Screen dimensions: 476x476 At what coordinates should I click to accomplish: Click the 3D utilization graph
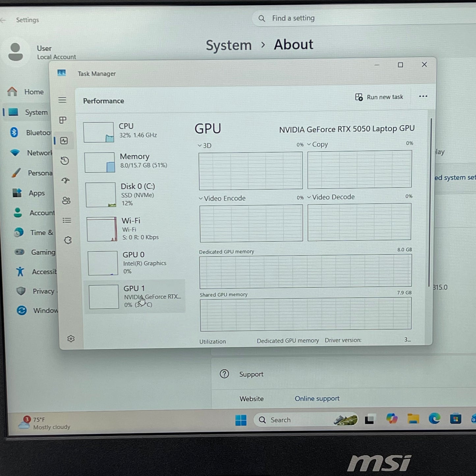pyautogui.click(x=251, y=171)
